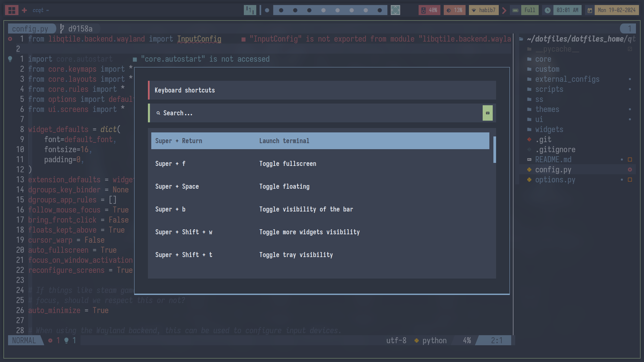Open the launcher grid icon in the bar
Screen dimensions: 644x362
(x=12, y=10)
